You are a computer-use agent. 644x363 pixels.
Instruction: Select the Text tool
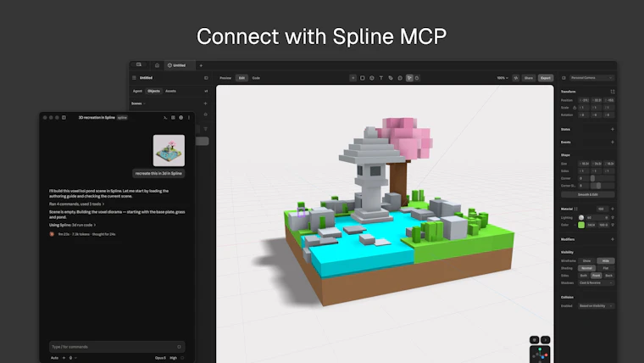381,78
